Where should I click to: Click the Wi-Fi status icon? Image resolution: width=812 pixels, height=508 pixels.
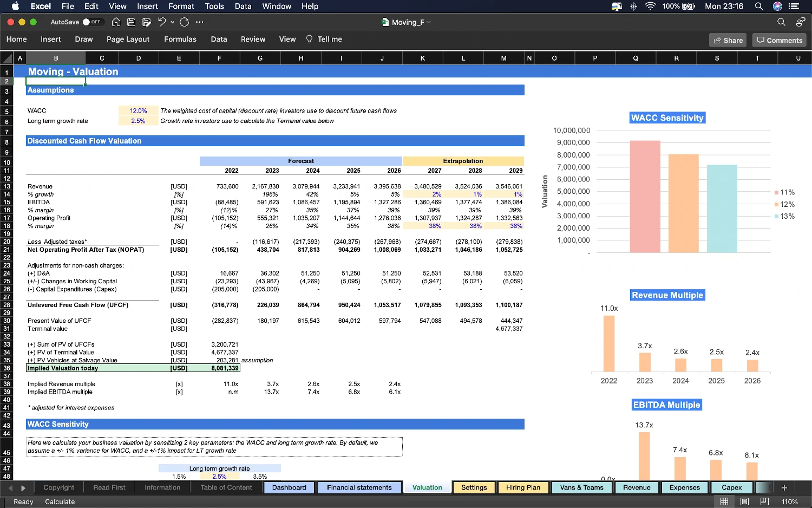(x=651, y=6)
